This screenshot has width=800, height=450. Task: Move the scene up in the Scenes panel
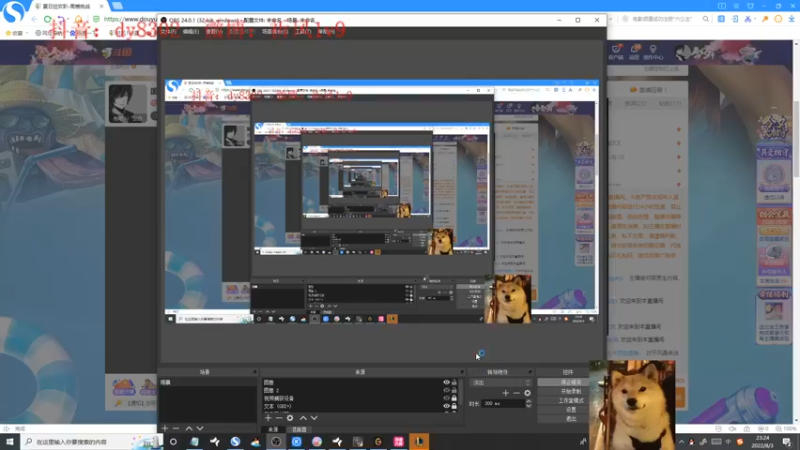189,428
